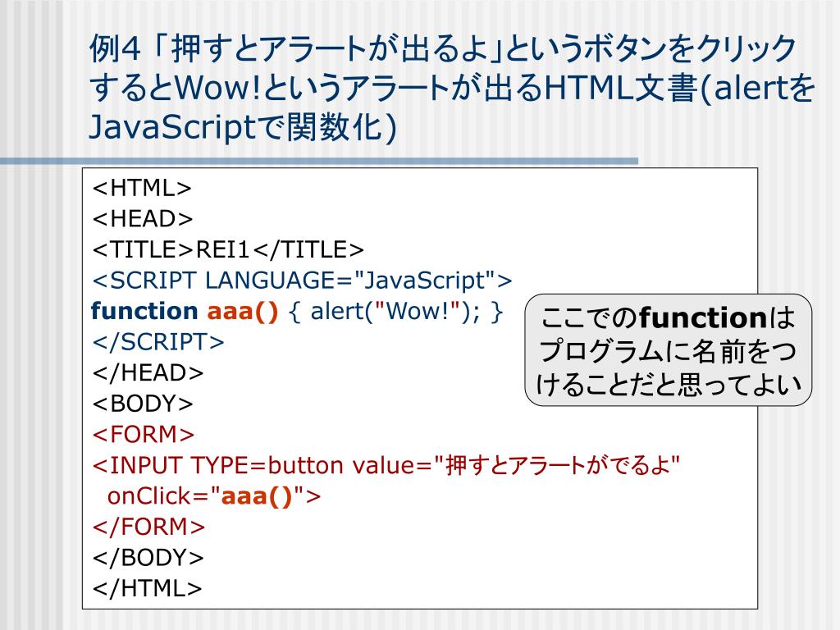Select the SCRIPT LANGUAGE="JavaScript" line
The width and height of the screenshot is (840, 630).
[302, 281]
